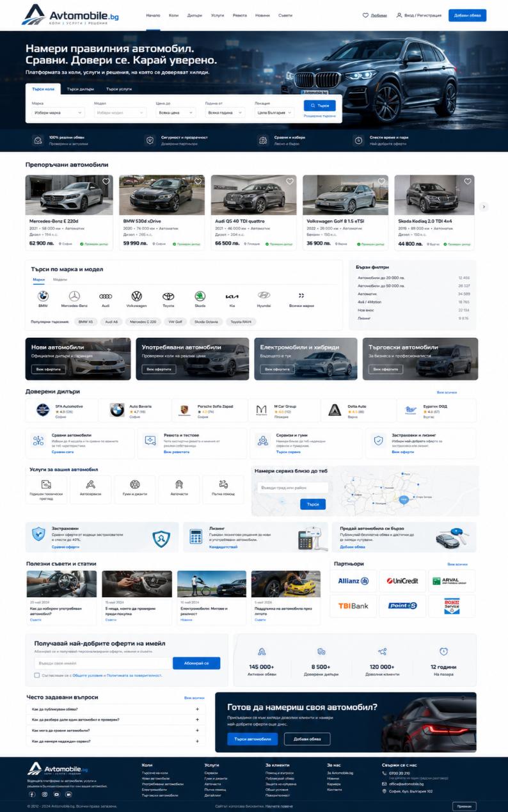Open Instagram icon in footer
The image size is (508, 812).
[44, 794]
